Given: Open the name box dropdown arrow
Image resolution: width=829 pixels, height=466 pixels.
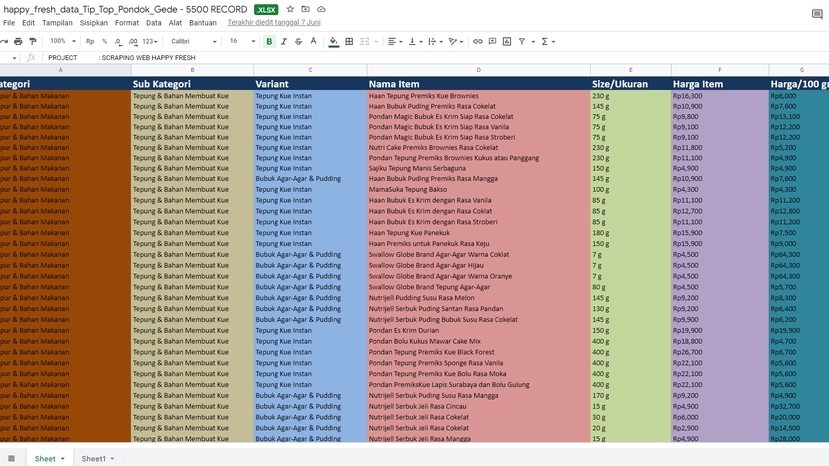Looking at the screenshot, I should [14, 58].
